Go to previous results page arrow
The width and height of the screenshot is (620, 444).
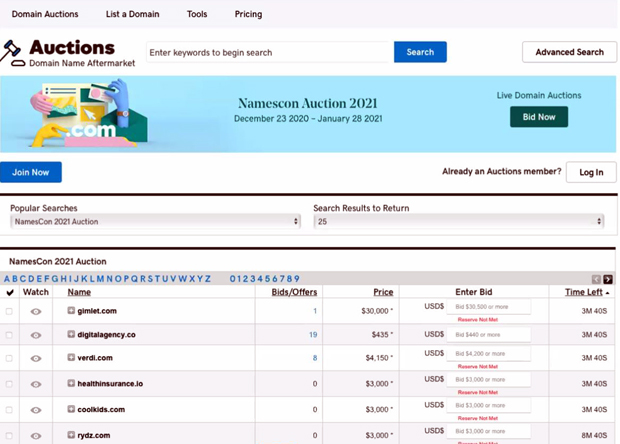click(596, 279)
